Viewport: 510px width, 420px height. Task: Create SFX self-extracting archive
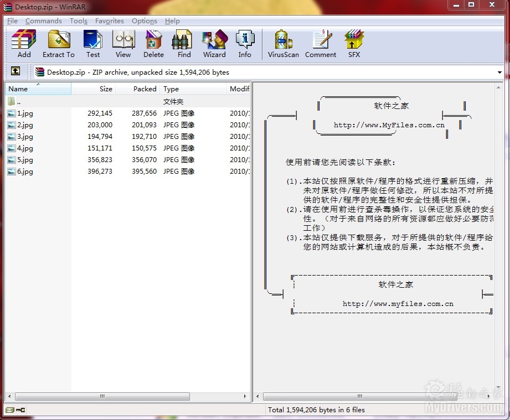point(354,44)
